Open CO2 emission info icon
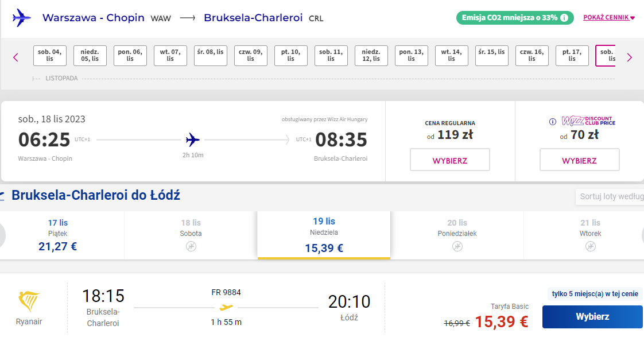This screenshot has width=644, height=341. tap(564, 18)
